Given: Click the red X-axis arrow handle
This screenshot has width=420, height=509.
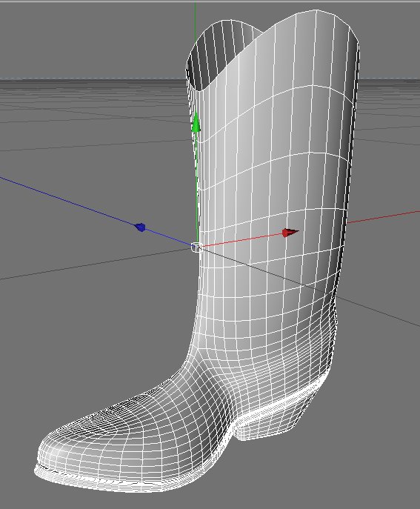Looking at the screenshot, I should [x=290, y=233].
